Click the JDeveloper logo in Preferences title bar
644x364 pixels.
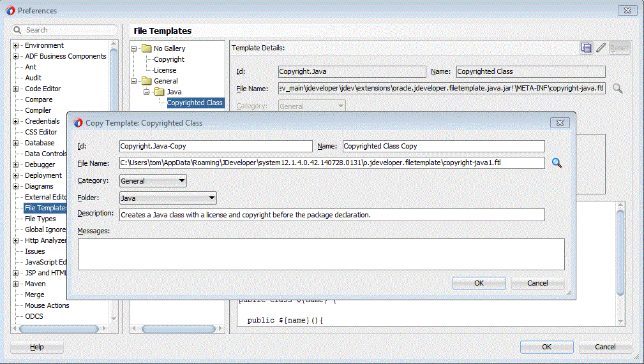point(10,10)
